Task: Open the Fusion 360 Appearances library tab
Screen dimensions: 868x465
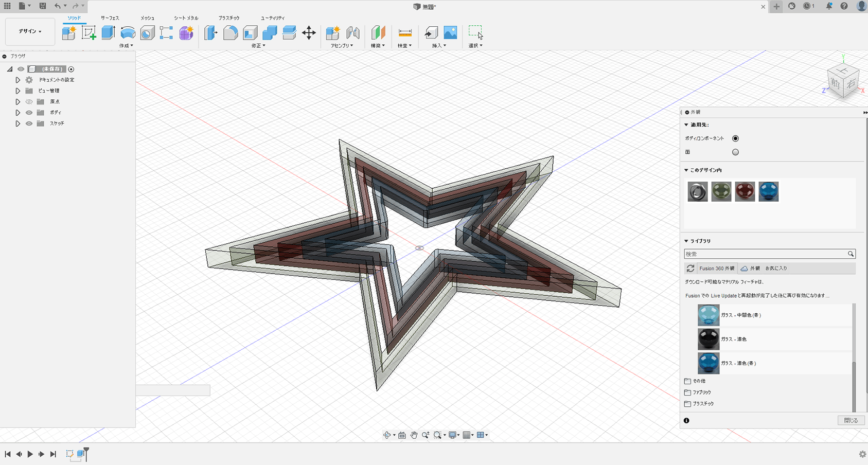Action: click(x=716, y=269)
